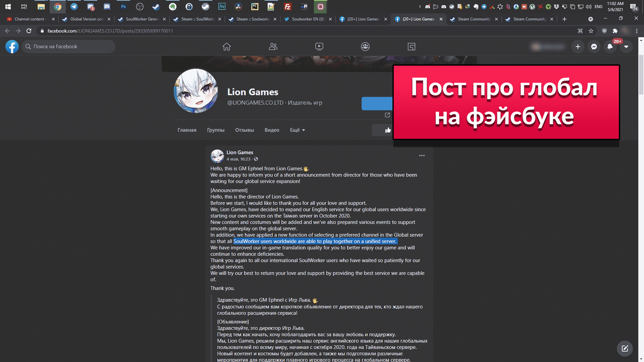Switch to the Отзывы tab
644x362 pixels.
(x=244, y=130)
